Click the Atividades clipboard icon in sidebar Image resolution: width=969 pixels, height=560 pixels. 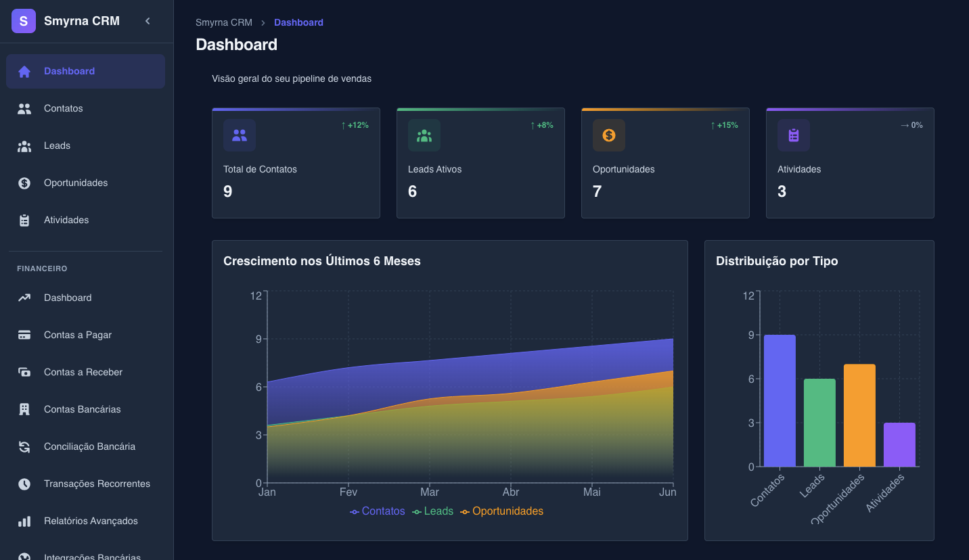point(24,220)
